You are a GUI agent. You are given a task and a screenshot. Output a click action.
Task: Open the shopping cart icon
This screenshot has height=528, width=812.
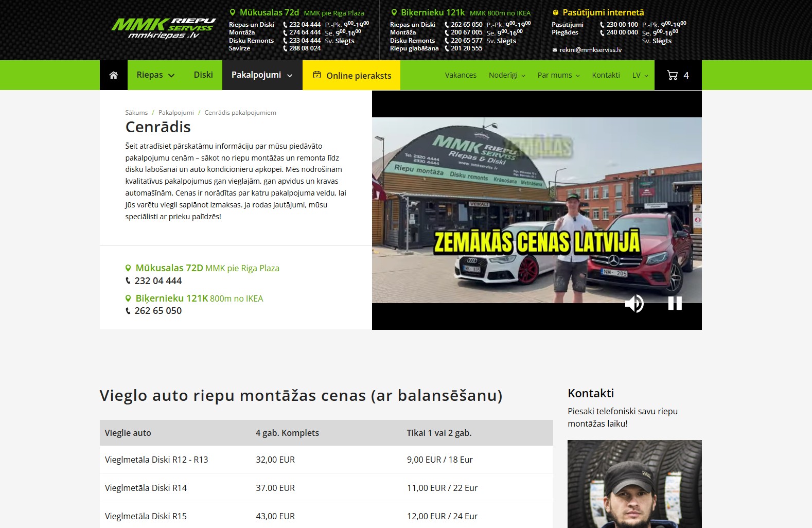click(672, 75)
